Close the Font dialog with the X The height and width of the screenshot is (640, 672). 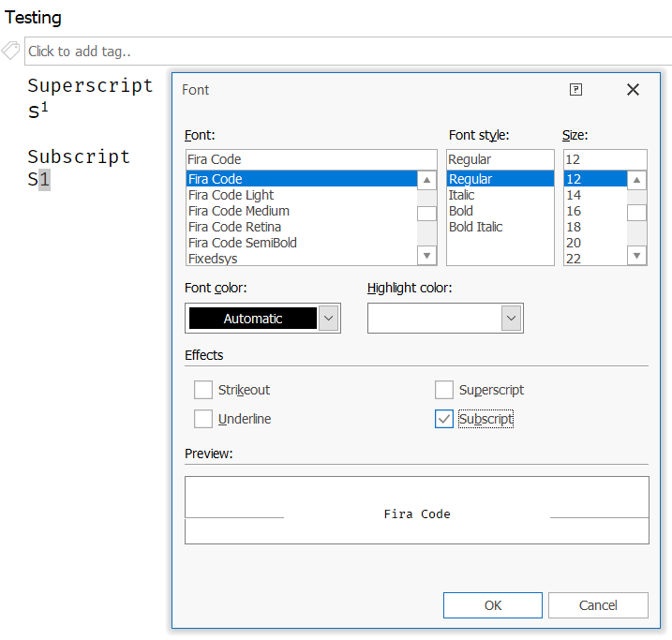pos(633,90)
